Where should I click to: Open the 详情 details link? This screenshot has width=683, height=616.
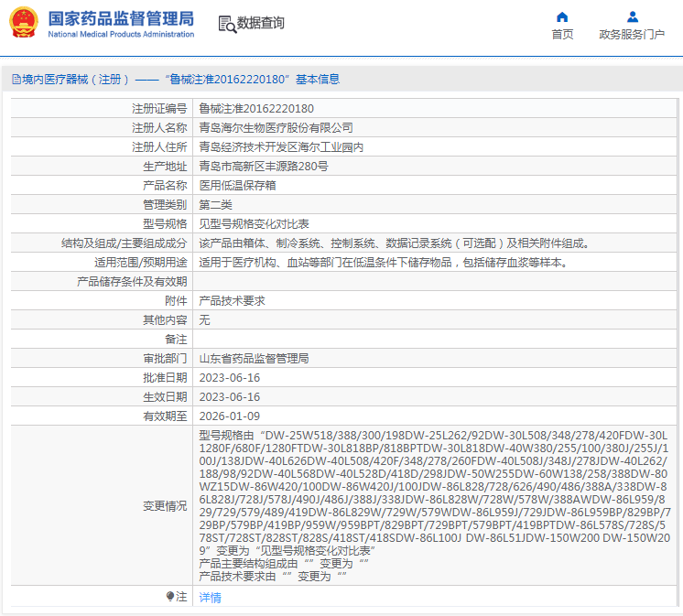210,598
